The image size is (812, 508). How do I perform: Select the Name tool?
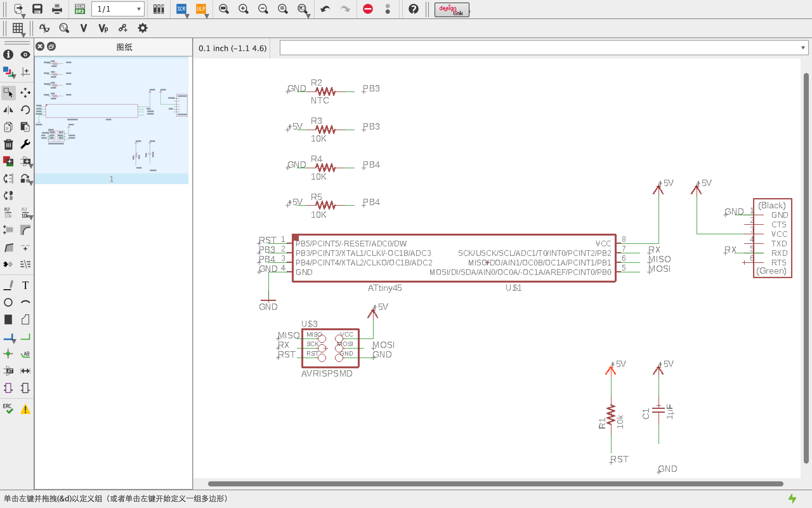pyautogui.click(x=8, y=213)
